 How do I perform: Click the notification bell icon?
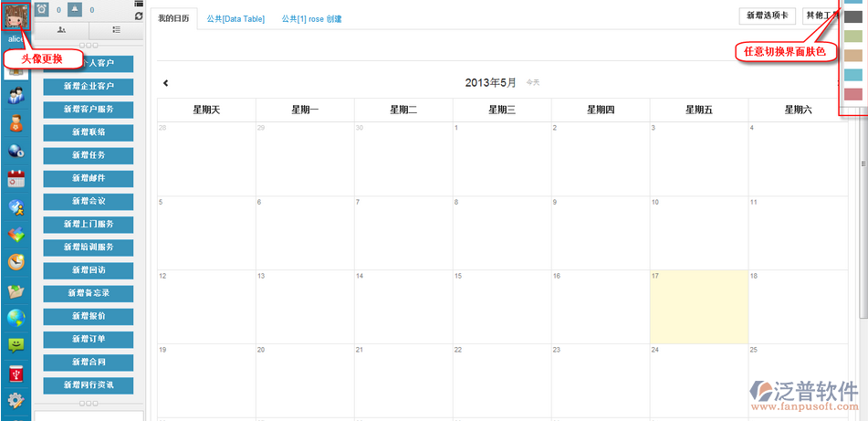(x=76, y=9)
